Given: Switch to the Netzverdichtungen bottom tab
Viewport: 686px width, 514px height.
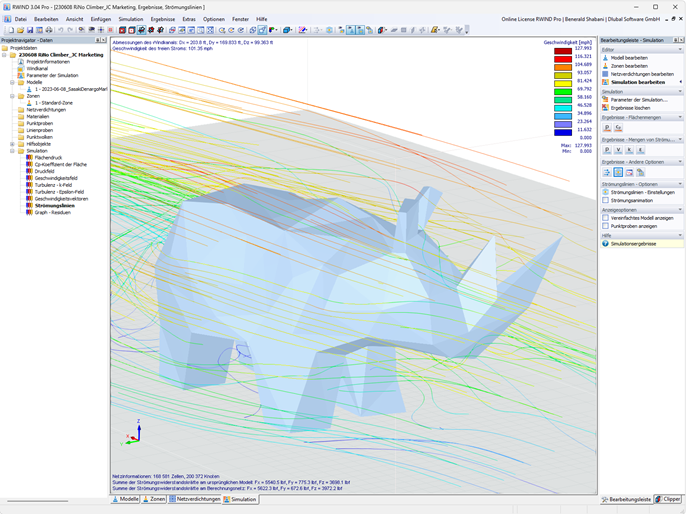Looking at the screenshot, I should (x=195, y=499).
